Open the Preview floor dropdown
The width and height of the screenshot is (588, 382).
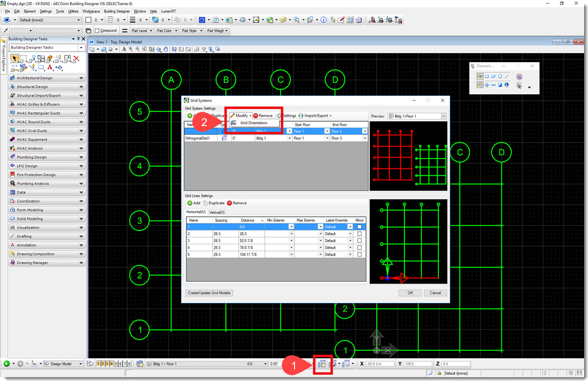click(443, 116)
